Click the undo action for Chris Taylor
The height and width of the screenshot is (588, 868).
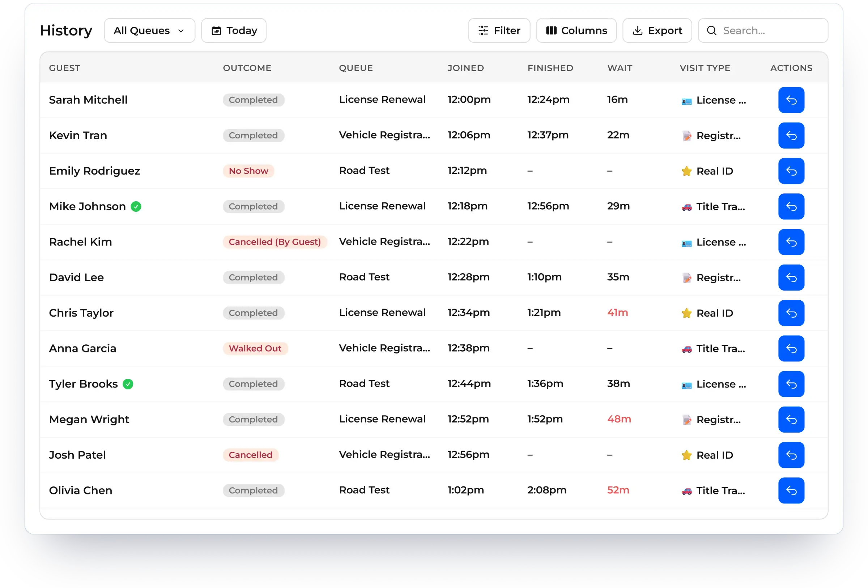[x=791, y=313]
